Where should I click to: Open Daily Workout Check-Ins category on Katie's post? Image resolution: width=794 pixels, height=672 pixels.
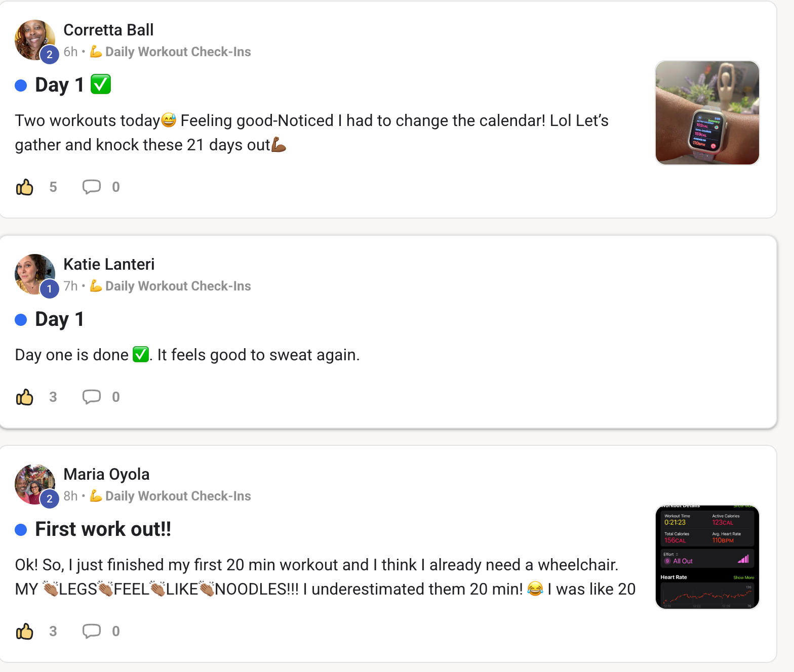[x=178, y=286]
